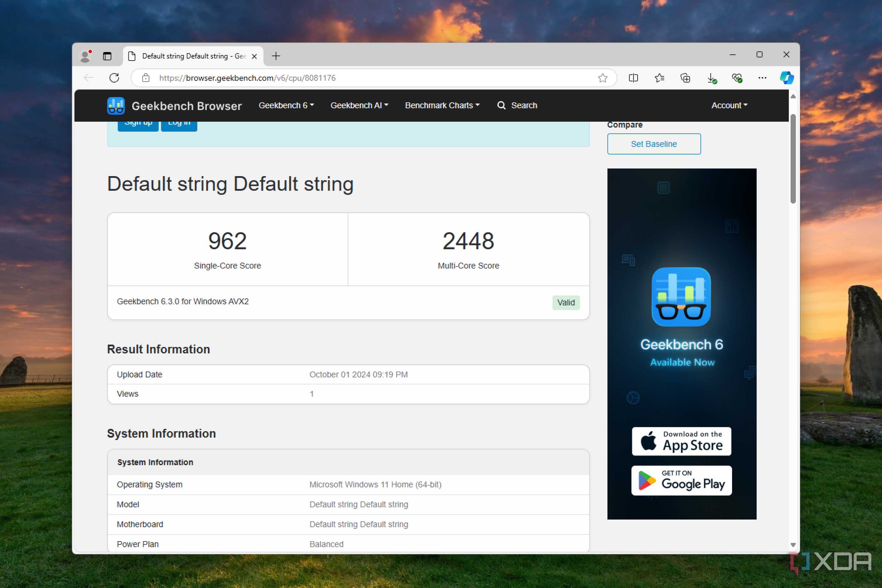View site information lock icon
This screenshot has width=882, height=588.
(x=146, y=78)
